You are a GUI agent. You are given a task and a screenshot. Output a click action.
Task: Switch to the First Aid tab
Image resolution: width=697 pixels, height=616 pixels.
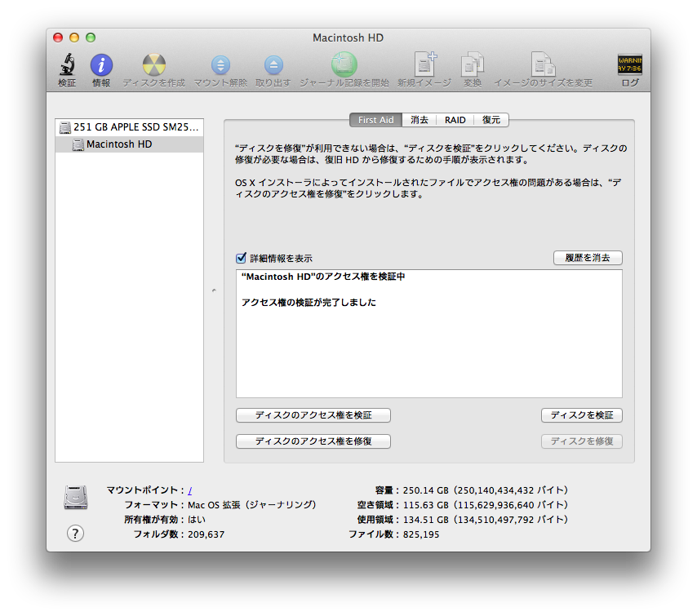[x=375, y=120]
